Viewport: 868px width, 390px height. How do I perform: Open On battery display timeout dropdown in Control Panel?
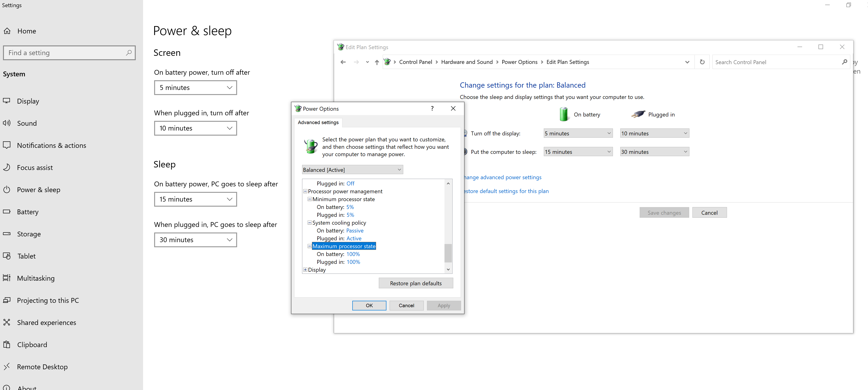pyautogui.click(x=578, y=133)
